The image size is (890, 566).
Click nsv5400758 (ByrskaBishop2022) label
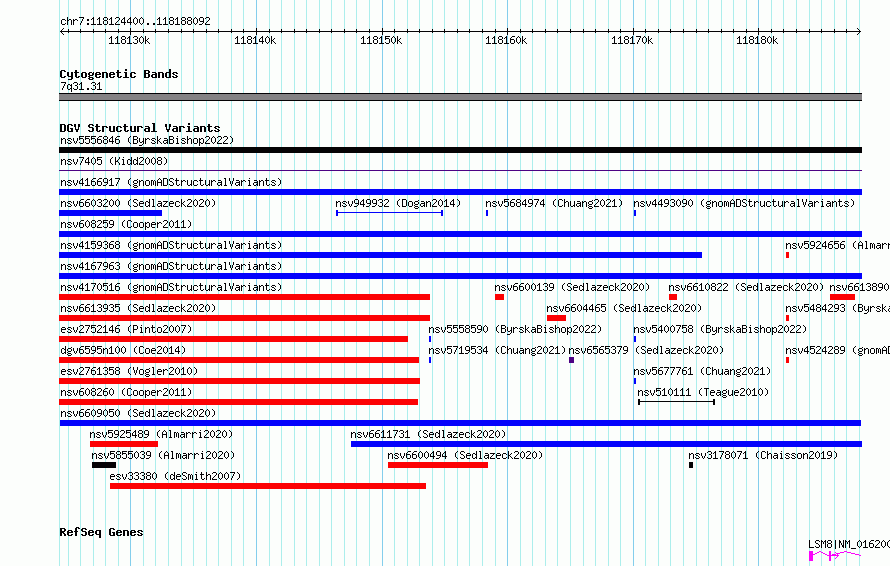tap(720, 329)
